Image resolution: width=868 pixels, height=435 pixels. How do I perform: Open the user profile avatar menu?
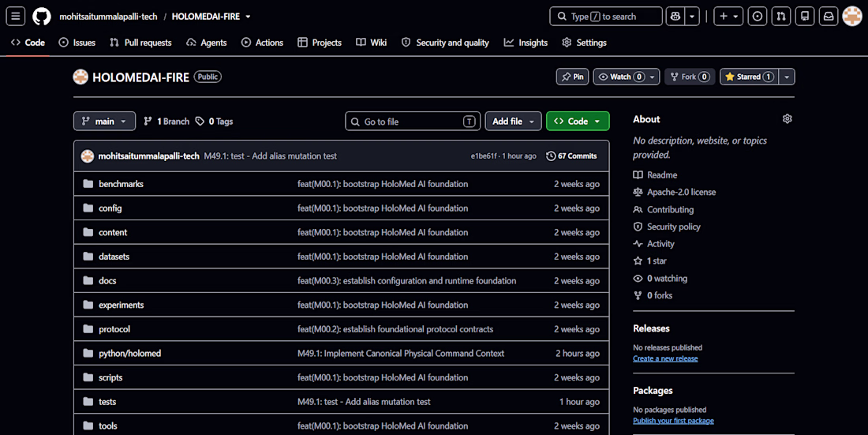click(852, 16)
